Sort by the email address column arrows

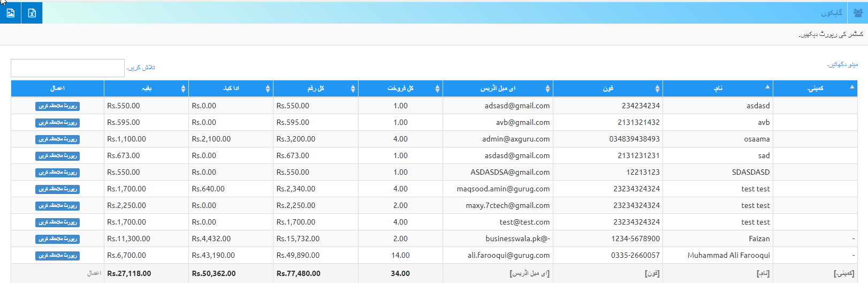[547, 88]
